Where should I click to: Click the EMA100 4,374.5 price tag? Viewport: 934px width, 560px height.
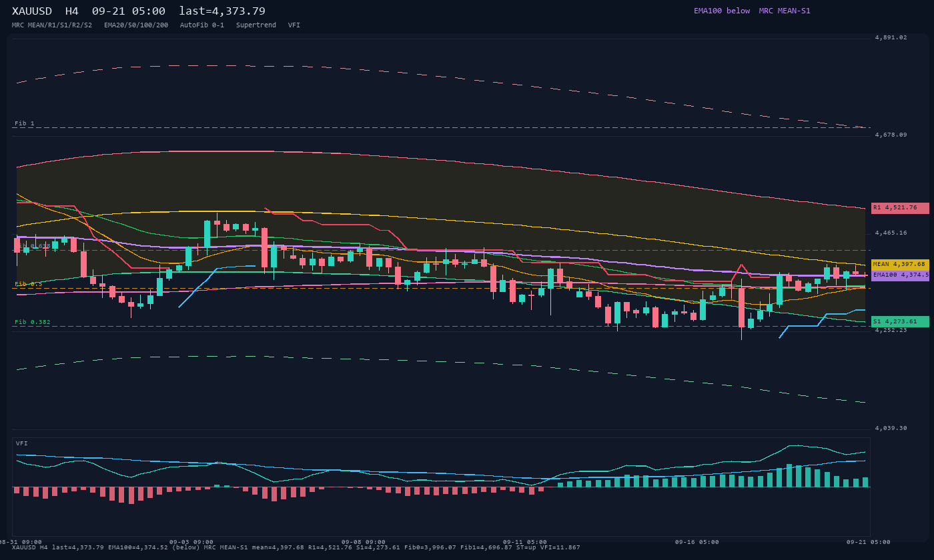point(900,275)
